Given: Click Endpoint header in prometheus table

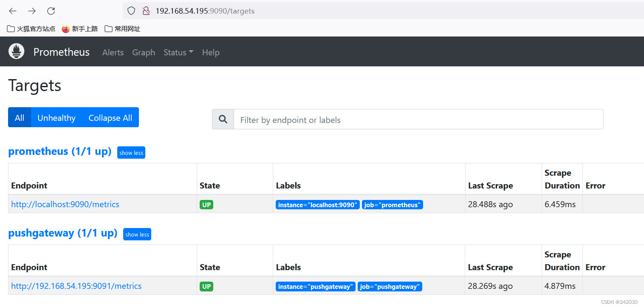Looking at the screenshot, I should coord(29,185).
